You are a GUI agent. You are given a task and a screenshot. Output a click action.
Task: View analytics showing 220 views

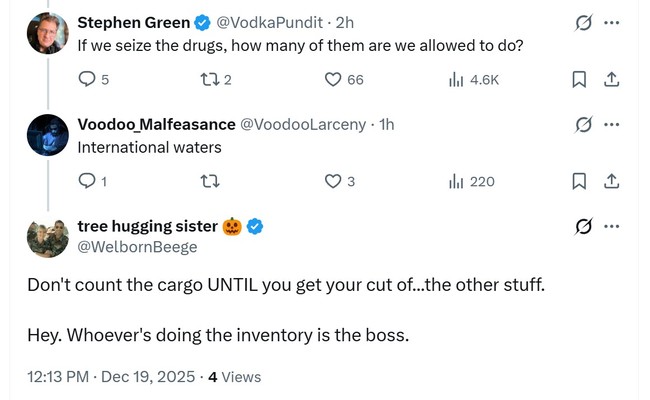click(456, 181)
